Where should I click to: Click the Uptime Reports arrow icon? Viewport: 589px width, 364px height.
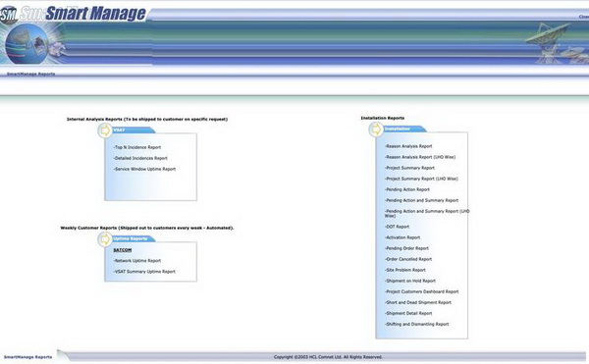pos(105,239)
